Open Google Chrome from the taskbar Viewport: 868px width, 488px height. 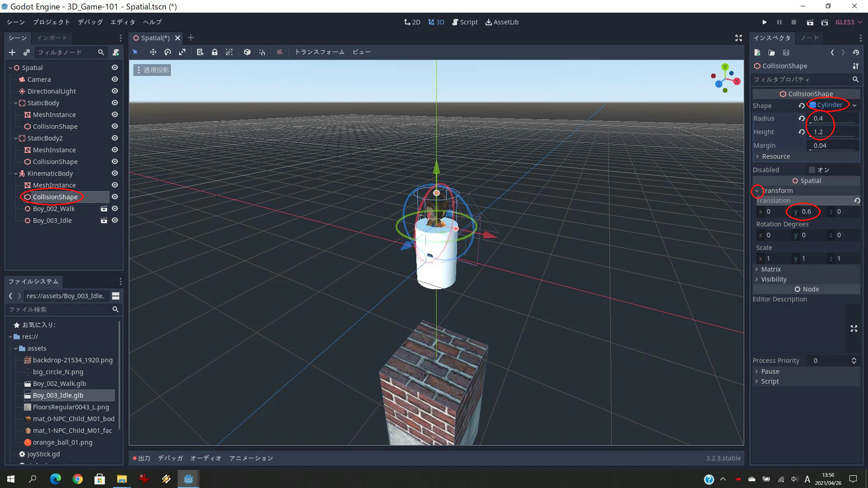tap(78, 479)
